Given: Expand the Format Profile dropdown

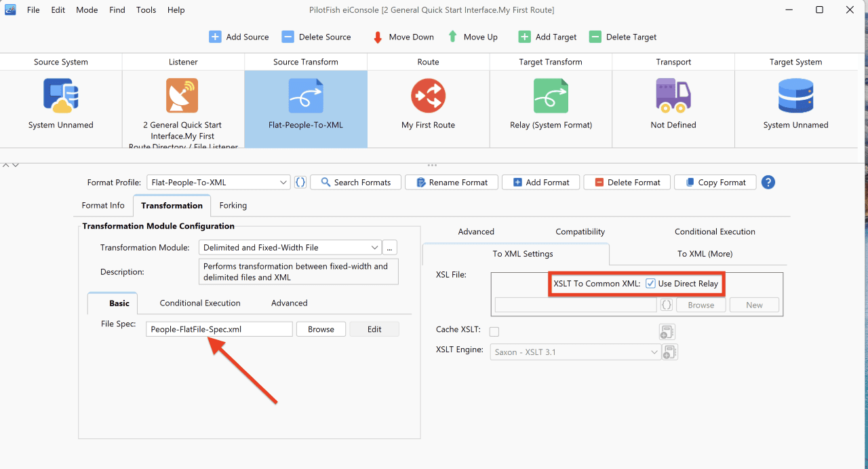Looking at the screenshot, I should point(218,183).
